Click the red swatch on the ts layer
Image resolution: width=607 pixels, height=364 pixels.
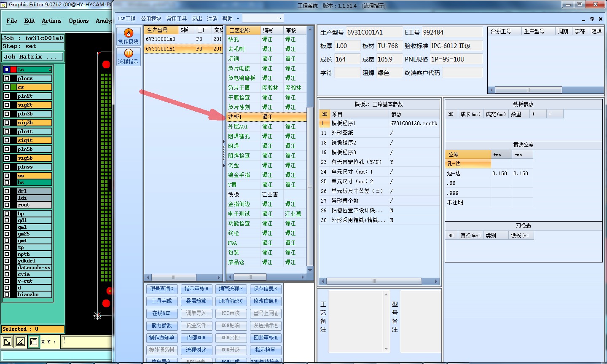[x=13, y=70]
